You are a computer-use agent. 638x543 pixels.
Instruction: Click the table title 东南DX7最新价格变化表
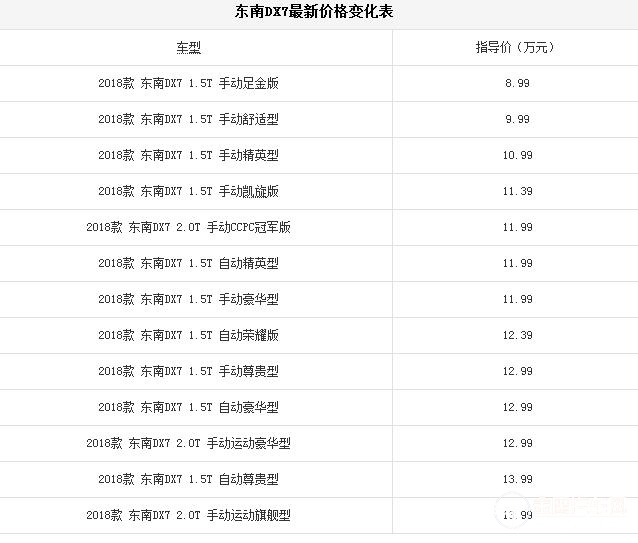pos(314,12)
